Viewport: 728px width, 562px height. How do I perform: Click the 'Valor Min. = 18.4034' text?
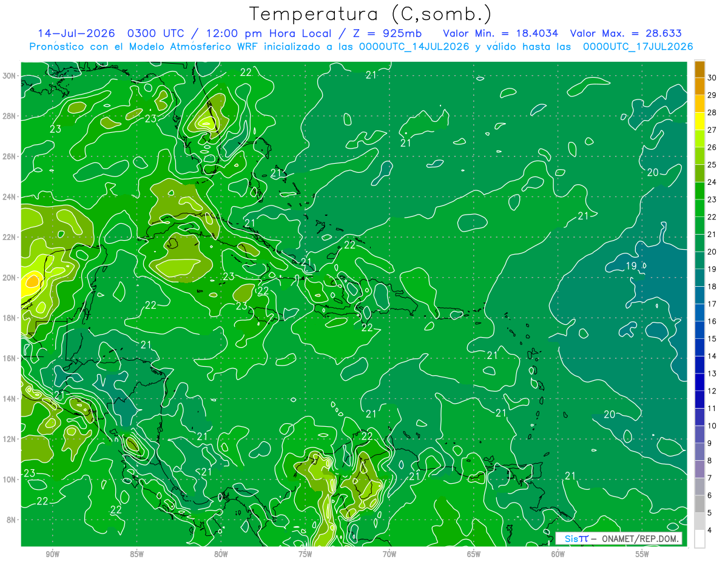pyautogui.click(x=499, y=33)
